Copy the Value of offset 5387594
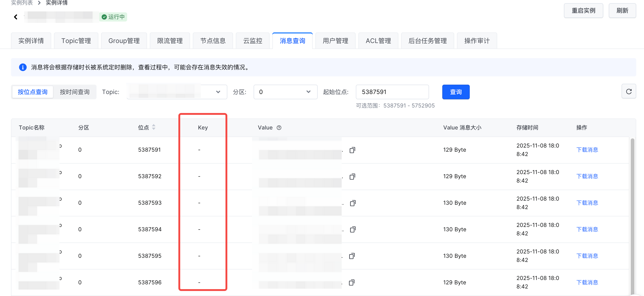This screenshot has width=644, height=296. (x=353, y=229)
